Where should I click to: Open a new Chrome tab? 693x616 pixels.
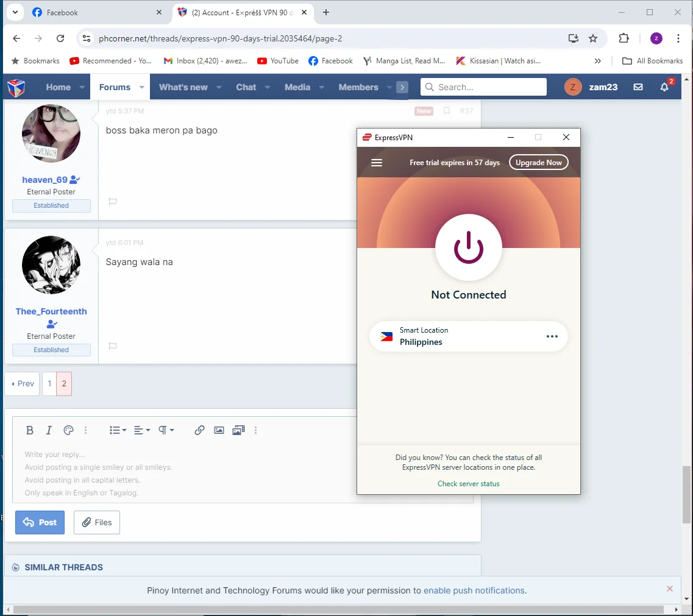pyautogui.click(x=326, y=12)
